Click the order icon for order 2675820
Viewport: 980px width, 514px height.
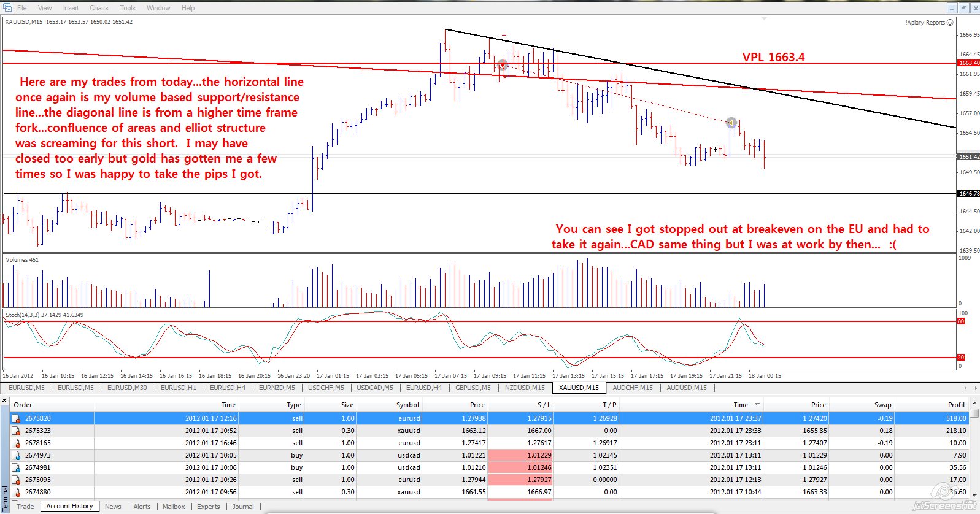click(17, 418)
